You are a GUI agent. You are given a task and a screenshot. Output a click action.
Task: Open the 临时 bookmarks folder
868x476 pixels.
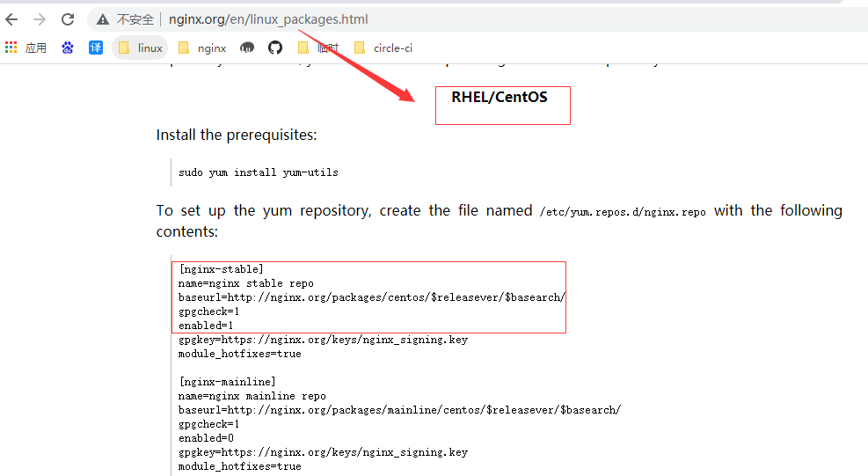(317, 48)
